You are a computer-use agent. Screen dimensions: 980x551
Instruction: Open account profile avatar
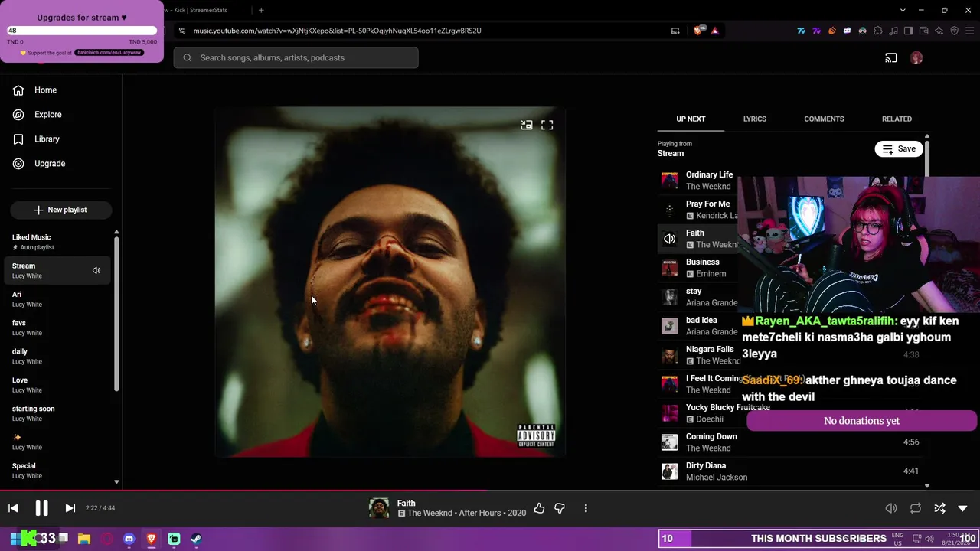pyautogui.click(x=916, y=58)
